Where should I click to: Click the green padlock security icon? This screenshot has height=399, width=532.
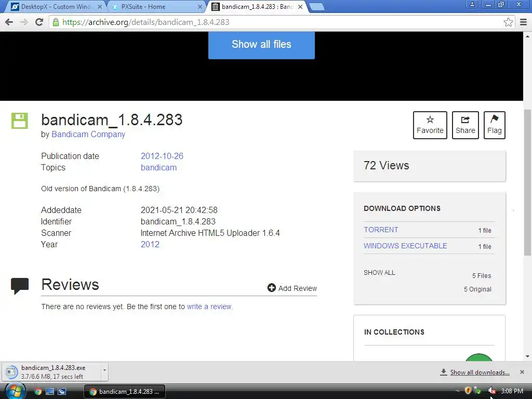[x=56, y=22]
